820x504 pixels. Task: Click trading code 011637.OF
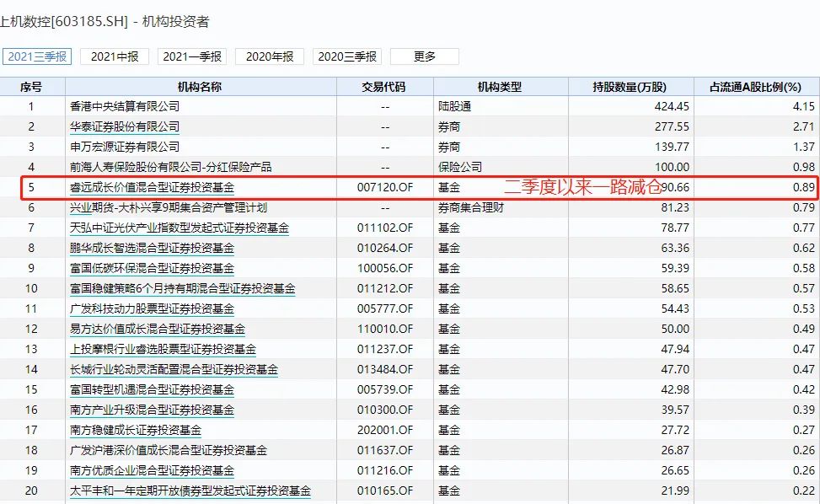click(385, 451)
